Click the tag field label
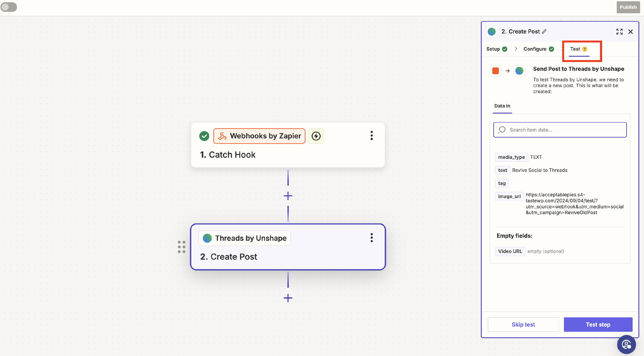This screenshot has height=356, width=644. pyautogui.click(x=501, y=183)
